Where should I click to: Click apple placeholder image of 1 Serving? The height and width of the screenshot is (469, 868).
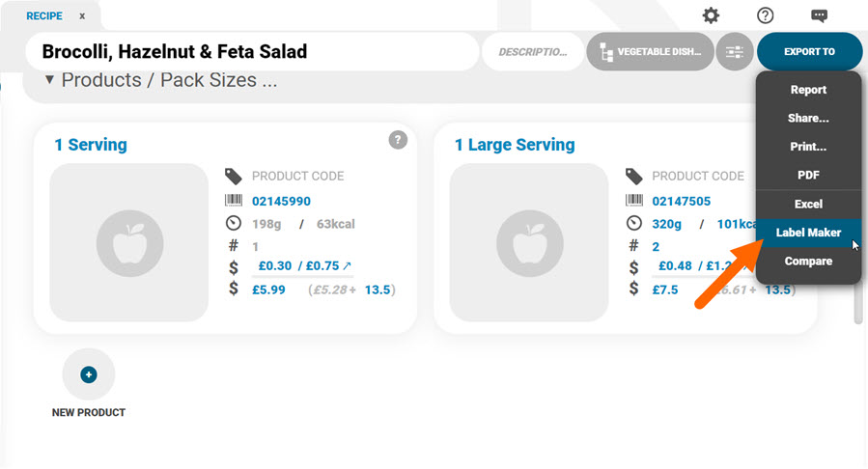(129, 242)
